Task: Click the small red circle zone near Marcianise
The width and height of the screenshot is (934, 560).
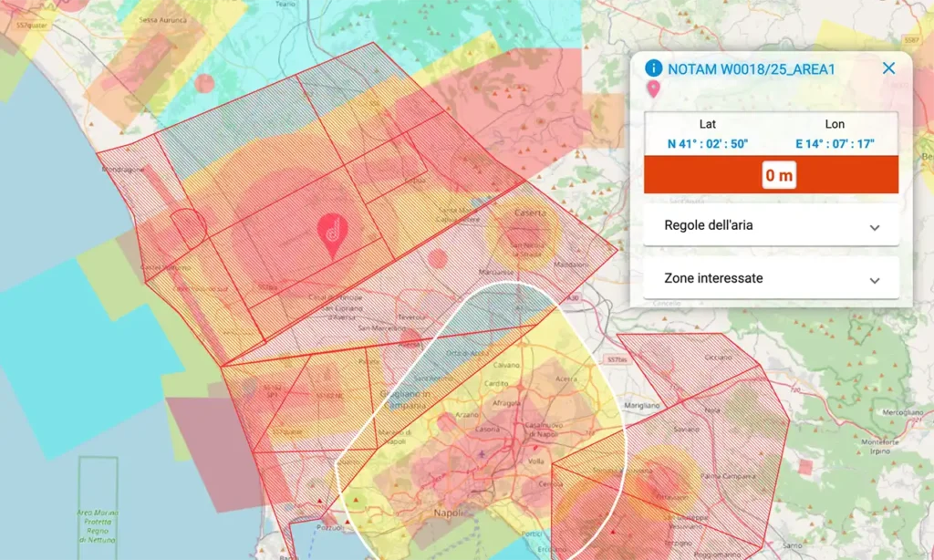Action: (x=437, y=258)
